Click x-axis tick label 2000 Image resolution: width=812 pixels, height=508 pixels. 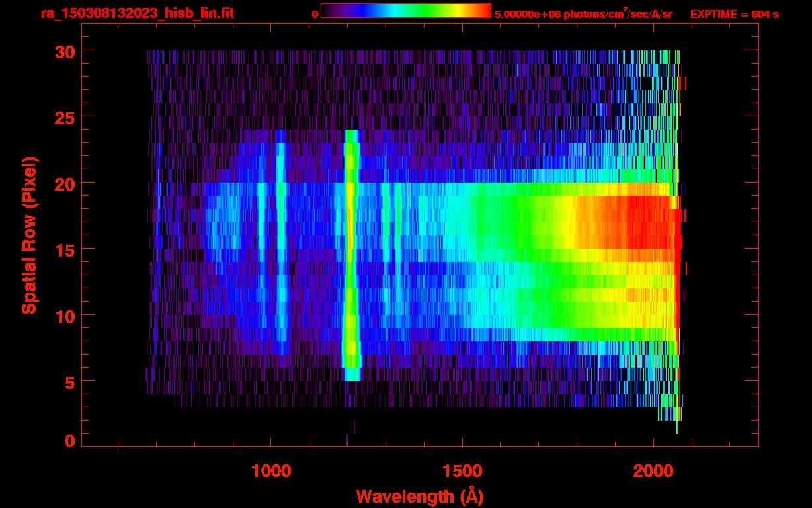(x=653, y=471)
